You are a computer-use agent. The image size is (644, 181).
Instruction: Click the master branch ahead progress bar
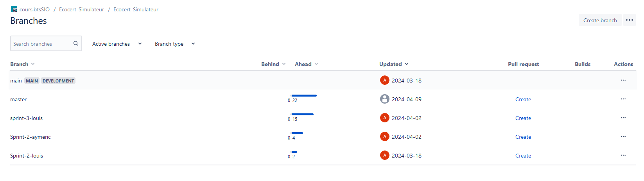304,95
